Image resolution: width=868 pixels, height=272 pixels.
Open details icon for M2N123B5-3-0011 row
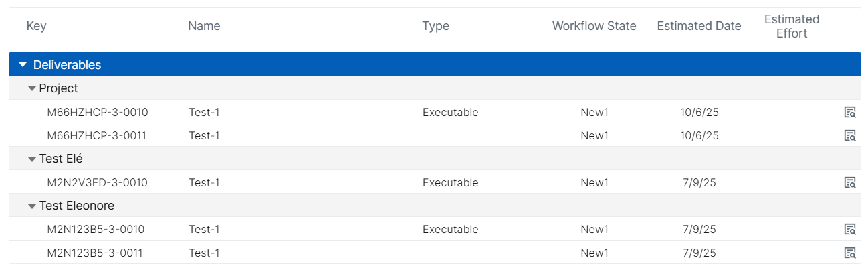850,253
